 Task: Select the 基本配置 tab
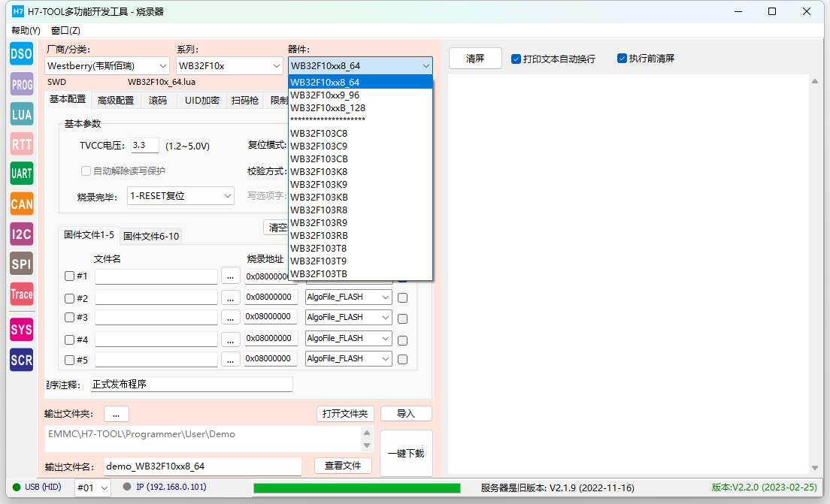pyautogui.click(x=68, y=99)
